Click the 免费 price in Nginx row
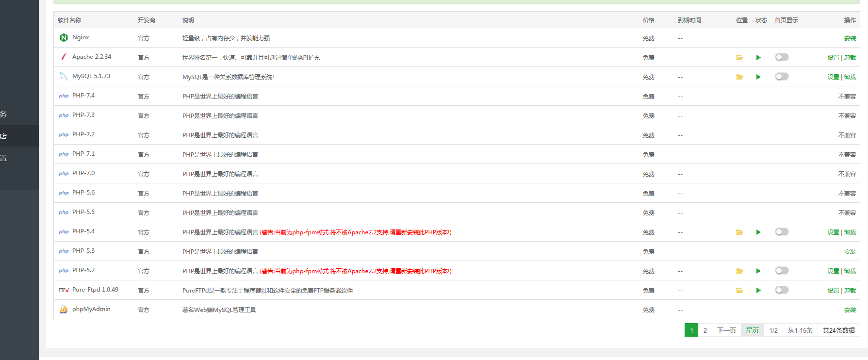 [x=649, y=38]
